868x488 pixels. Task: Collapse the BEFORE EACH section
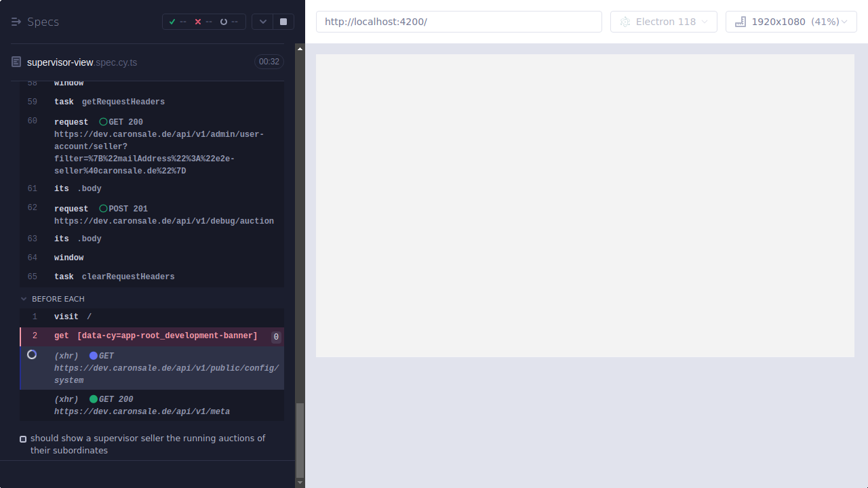click(x=24, y=298)
